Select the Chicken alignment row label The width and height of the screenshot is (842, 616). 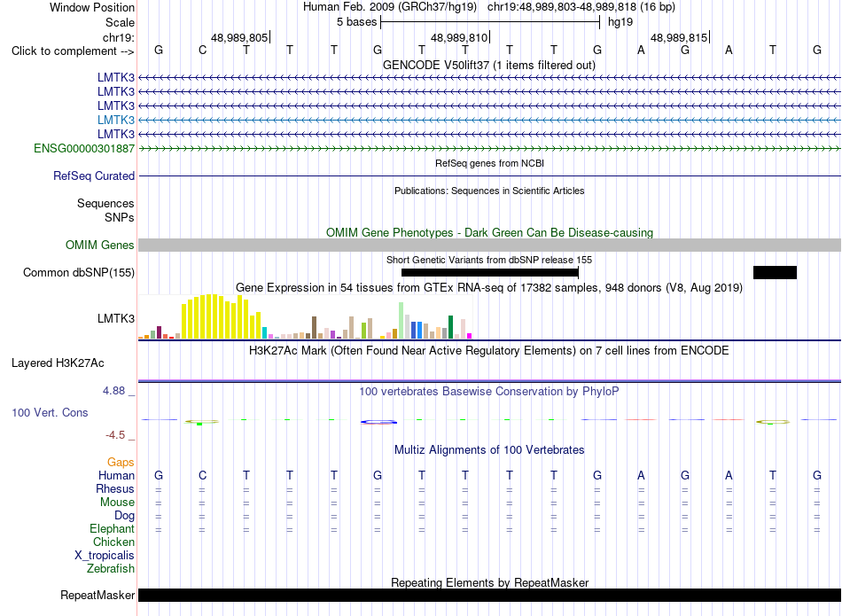[113, 542]
